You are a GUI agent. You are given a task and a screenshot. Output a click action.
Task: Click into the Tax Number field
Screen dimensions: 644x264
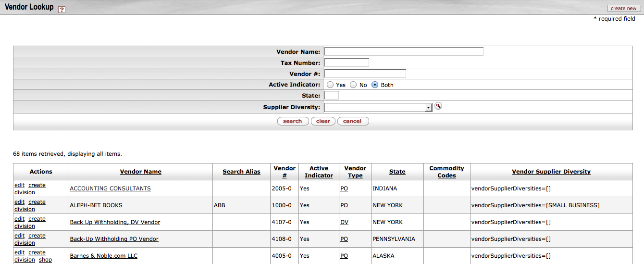[x=347, y=63]
